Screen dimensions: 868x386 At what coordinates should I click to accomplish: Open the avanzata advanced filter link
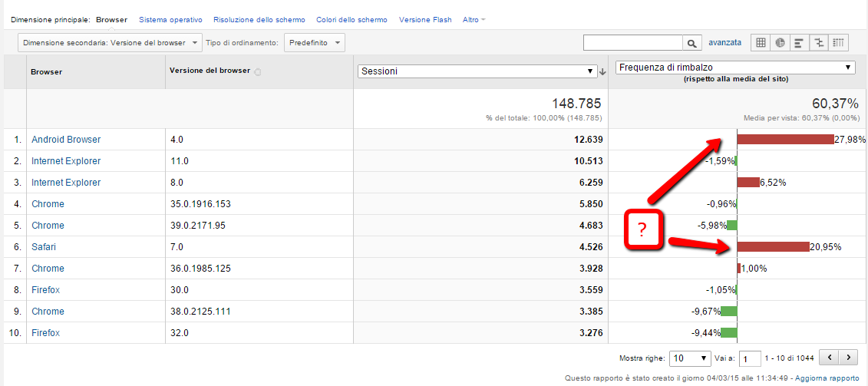(x=724, y=43)
